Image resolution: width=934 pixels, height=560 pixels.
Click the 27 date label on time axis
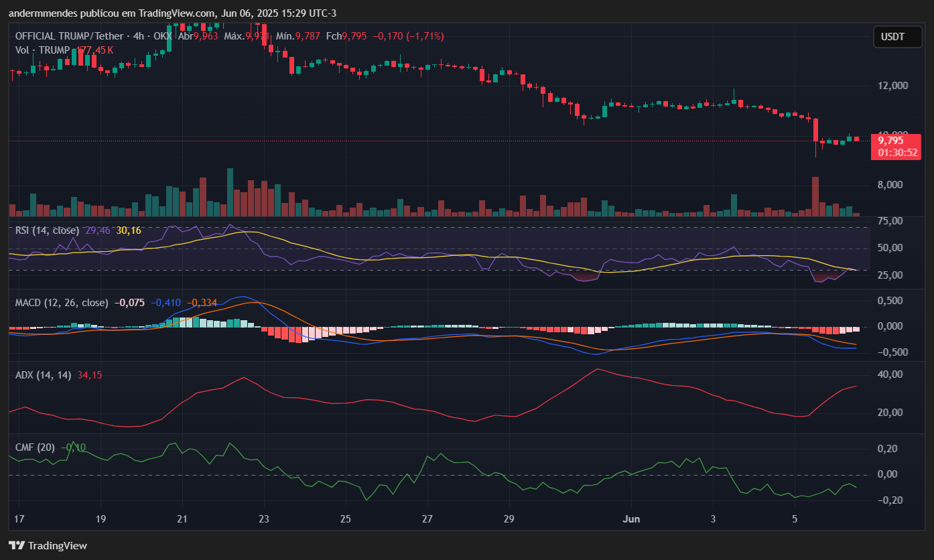[427, 518]
